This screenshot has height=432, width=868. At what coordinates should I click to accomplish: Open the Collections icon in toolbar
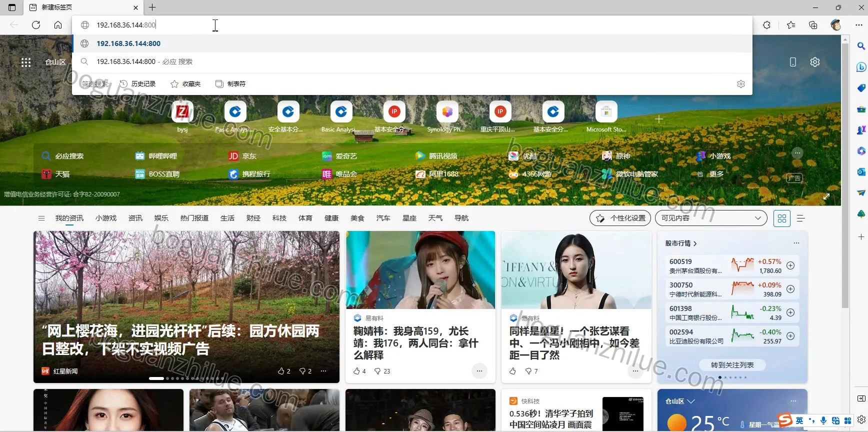pyautogui.click(x=813, y=25)
